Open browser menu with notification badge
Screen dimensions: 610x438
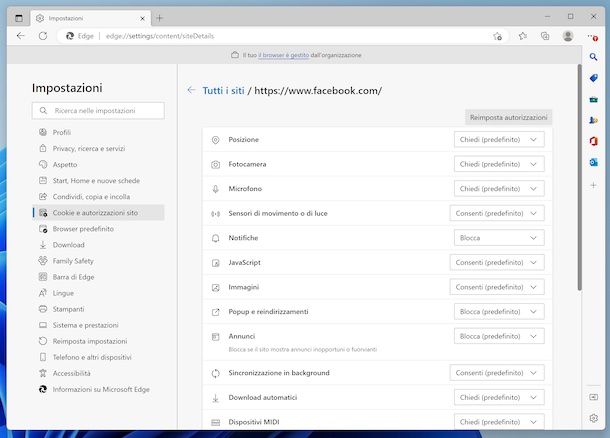[x=593, y=37]
